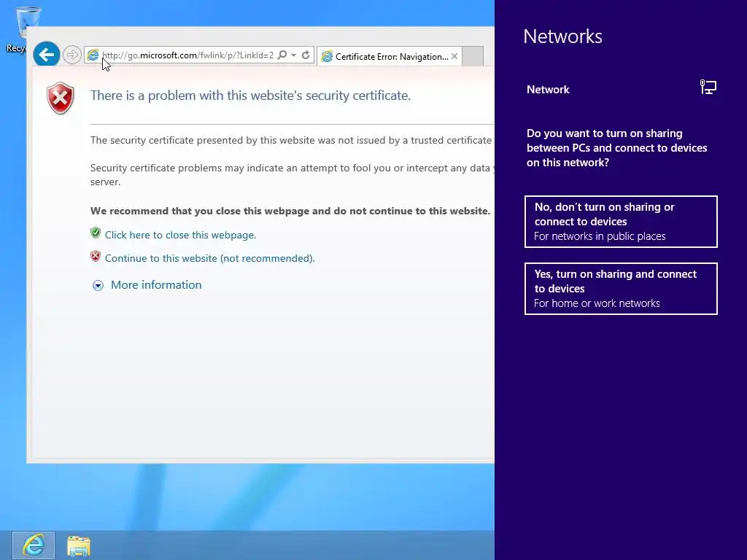
Task: Close the Certificate Error tab
Action: (x=454, y=56)
